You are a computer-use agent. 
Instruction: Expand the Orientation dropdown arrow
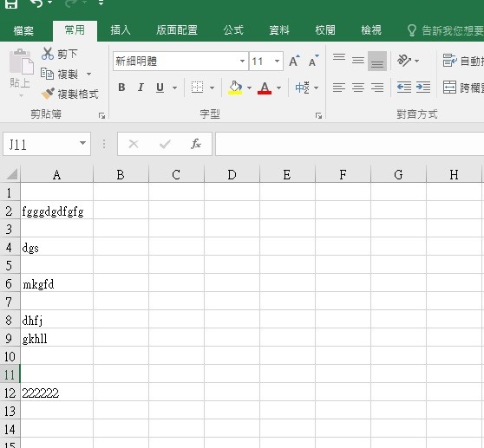417,61
